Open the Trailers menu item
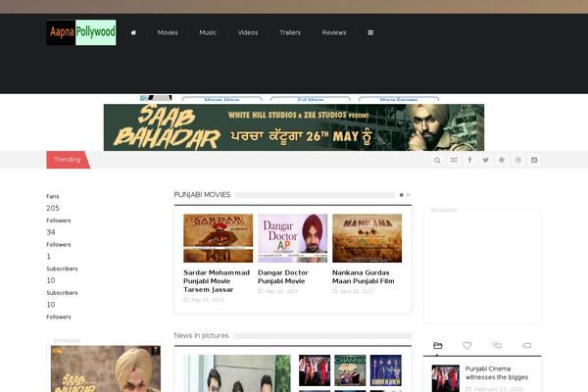Image resolution: width=588 pixels, height=392 pixels. pyautogui.click(x=290, y=32)
